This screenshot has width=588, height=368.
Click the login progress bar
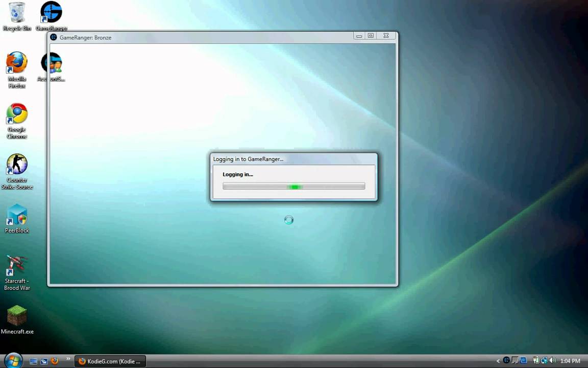(293, 186)
